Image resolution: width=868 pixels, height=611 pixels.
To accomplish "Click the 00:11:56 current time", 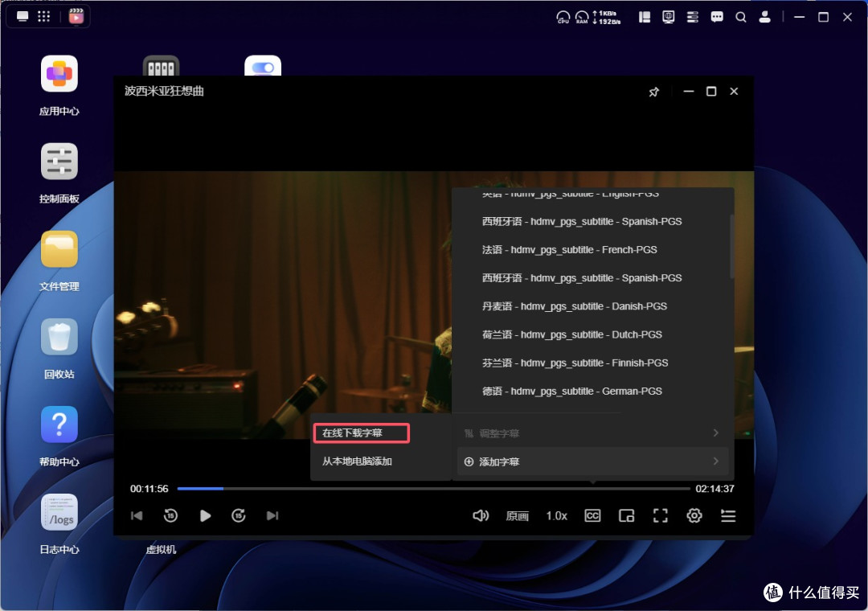I will click(149, 489).
